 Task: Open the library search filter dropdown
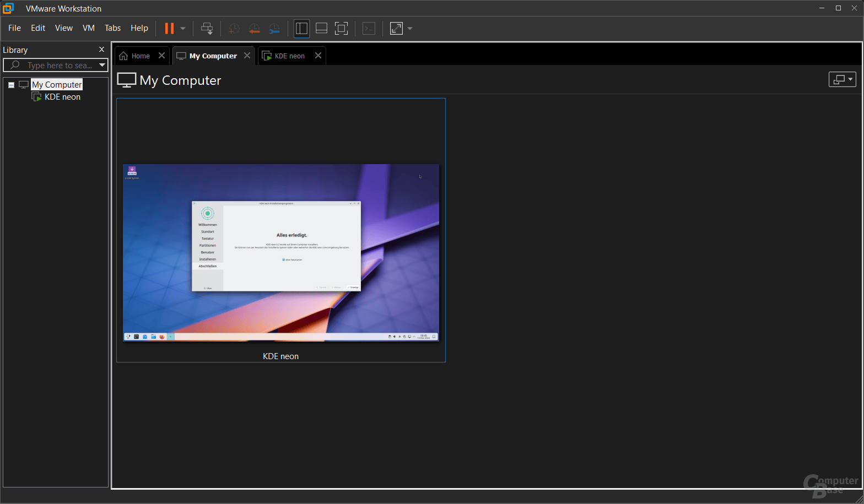[x=102, y=65]
